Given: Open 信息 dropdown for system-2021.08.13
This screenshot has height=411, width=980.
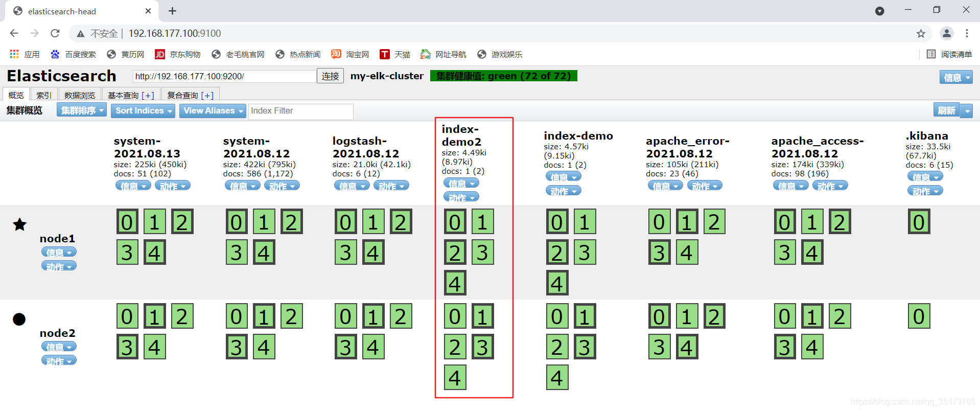Looking at the screenshot, I should pyautogui.click(x=133, y=186).
